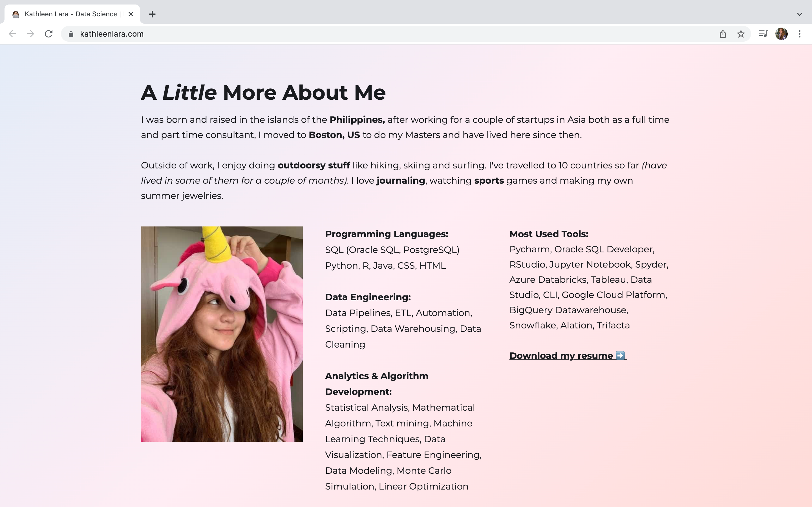Click the 'A Little More About Me' heading
The height and width of the screenshot is (507, 812).
point(263,93)
